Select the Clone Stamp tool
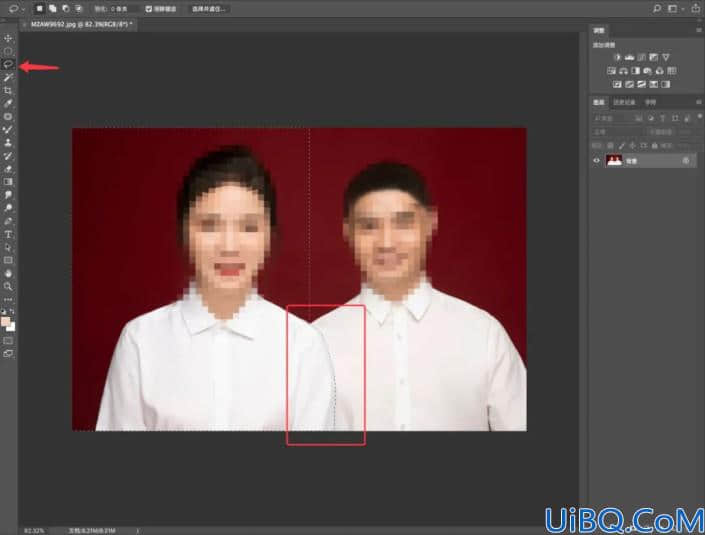705x535 pixels. (x=8, y=143)
